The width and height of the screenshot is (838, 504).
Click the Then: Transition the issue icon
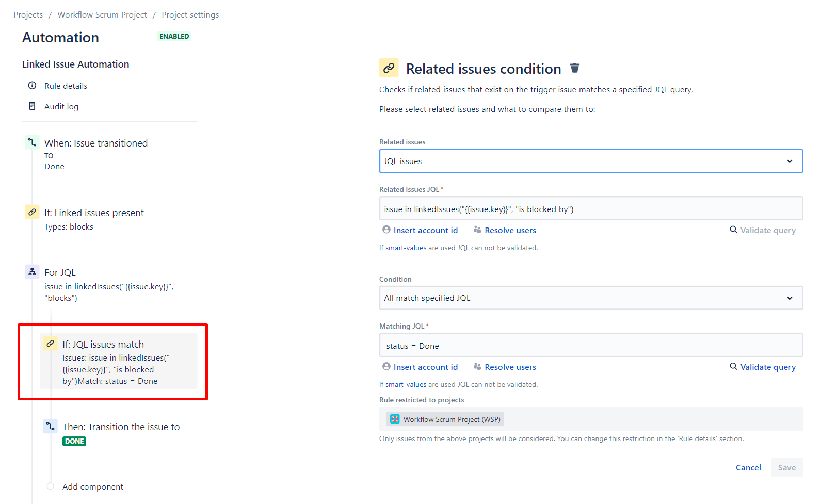tap(50, 427)
